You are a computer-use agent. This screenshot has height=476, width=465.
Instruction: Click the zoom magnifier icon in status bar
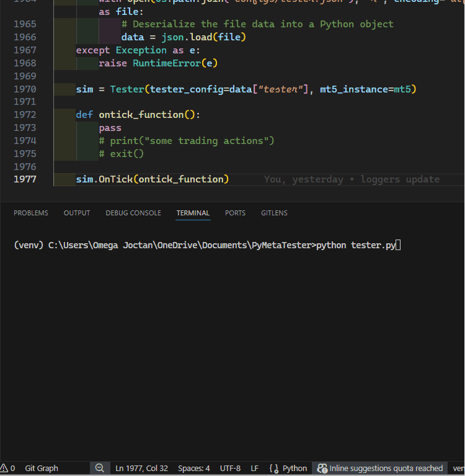coord(99,468)
